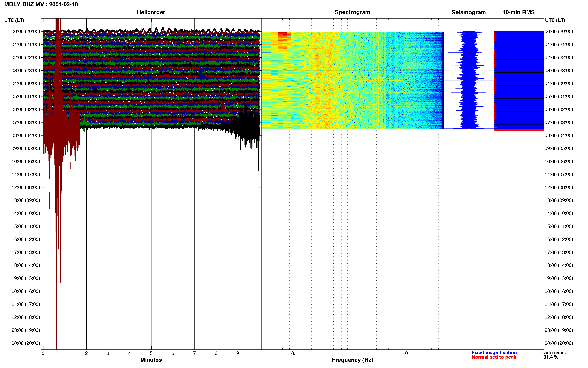Click "06:00 (02:00)" label on RMS-side time axis
This screenshot has width=588, height=368.
pyautogui.click(x=559, y=109)
